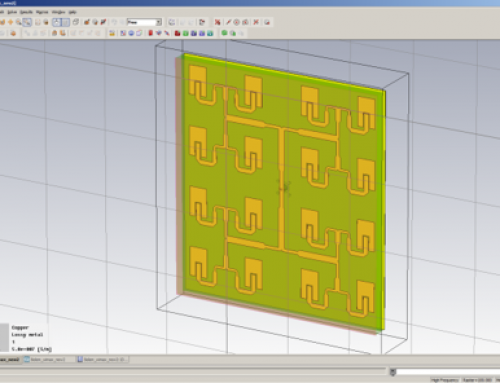Select the magnifier zoom tool
Image resolution: width=500 pixels, height=383 pixels.
tap(19, 22)
